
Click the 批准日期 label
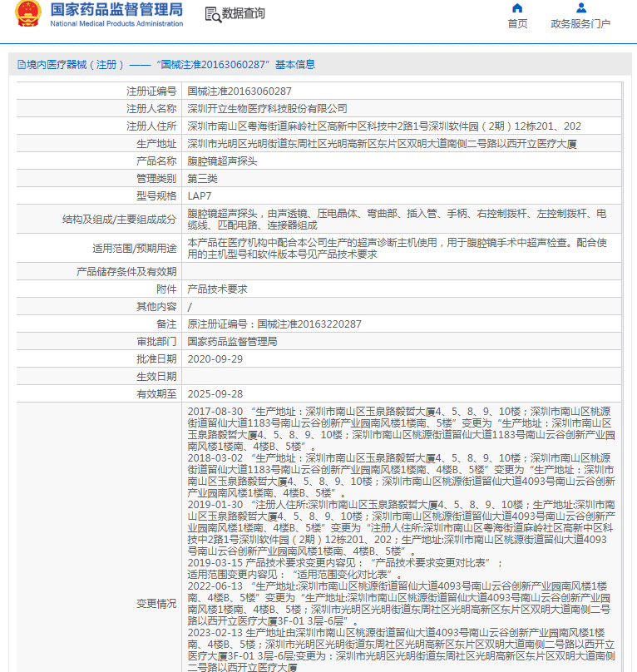(x=156, y=359)
